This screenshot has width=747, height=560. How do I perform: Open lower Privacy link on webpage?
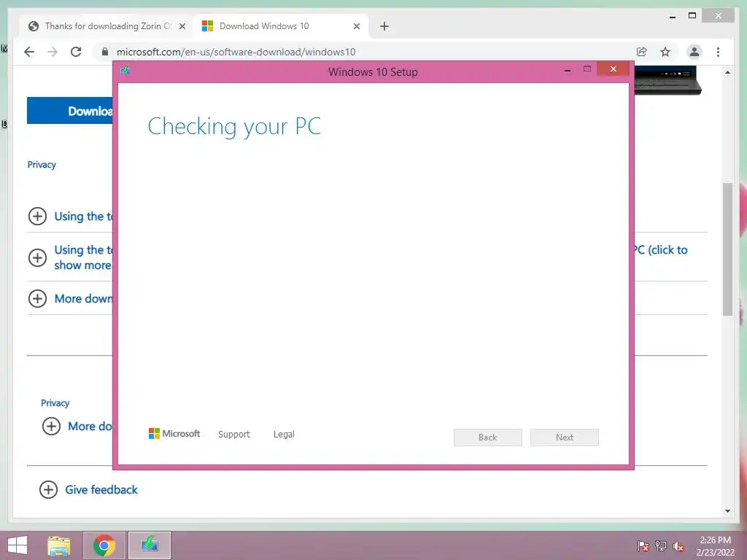[55, 402]
